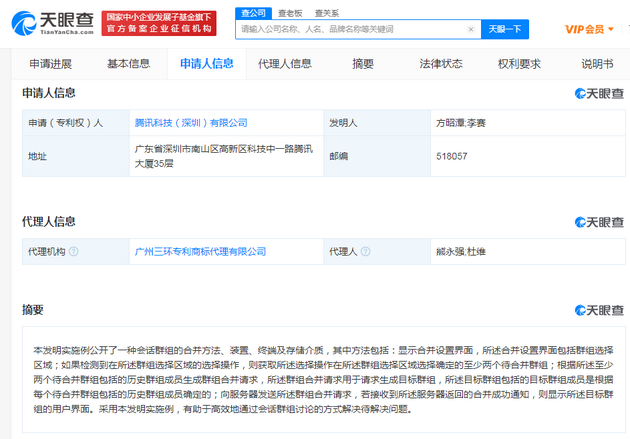Select the 查老板 search tab

pos(290,13)
